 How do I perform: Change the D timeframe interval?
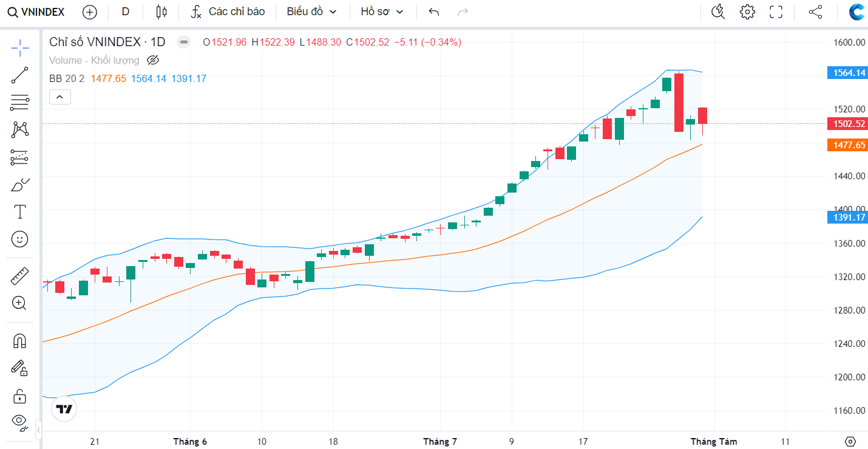click(x=125, y=12)
